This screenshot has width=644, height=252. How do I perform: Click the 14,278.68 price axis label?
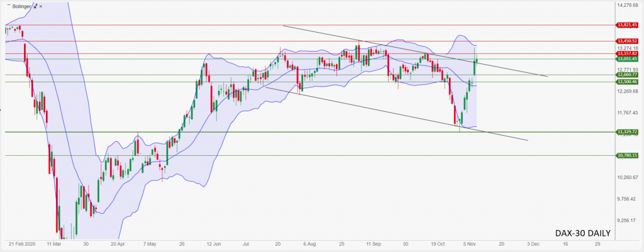click(x=627, y=5)
